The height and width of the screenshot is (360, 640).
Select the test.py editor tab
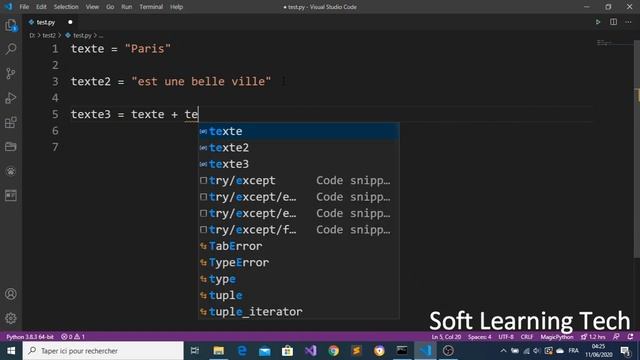tap(51, 22)
